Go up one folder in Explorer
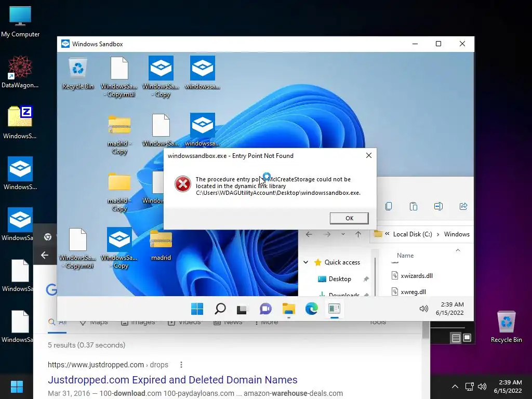 (358, 234)
